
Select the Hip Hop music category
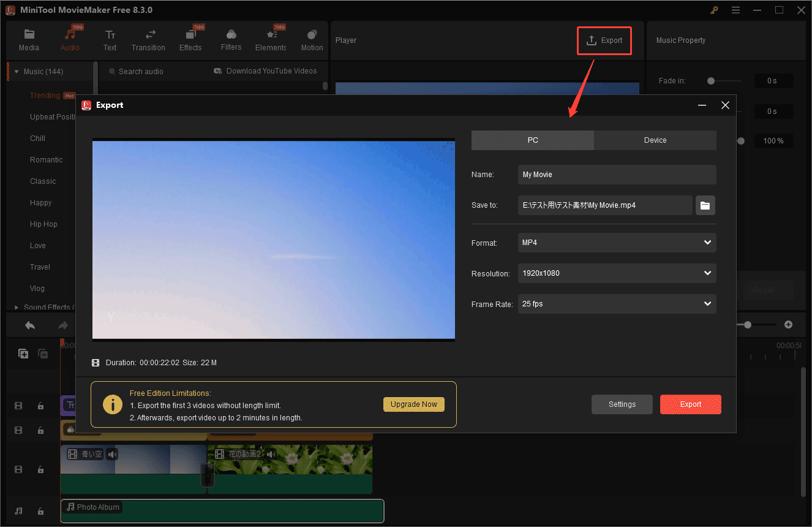point(43,224)
